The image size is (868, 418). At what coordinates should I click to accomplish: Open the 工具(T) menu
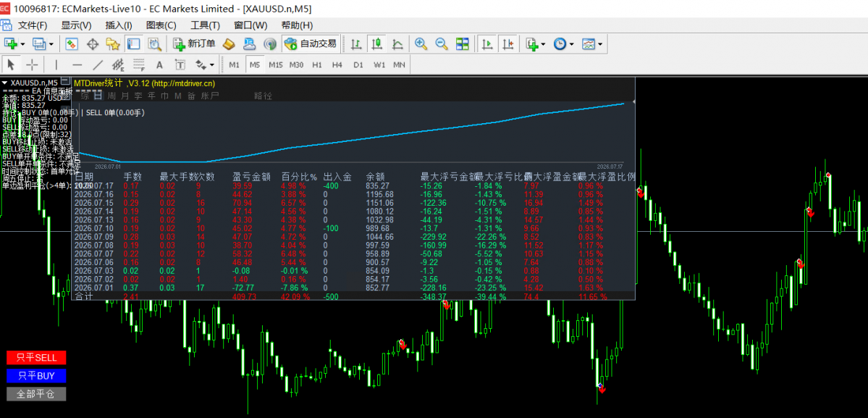point(206,25)
